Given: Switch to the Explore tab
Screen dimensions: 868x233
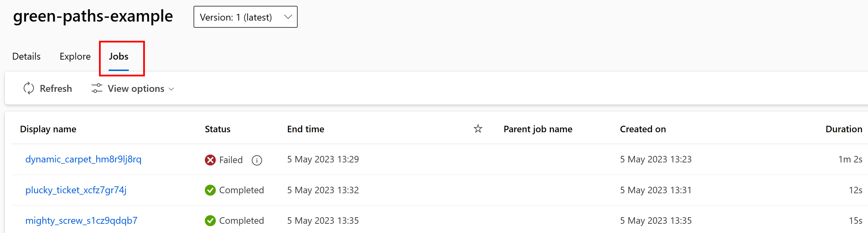Looking at the screenshot, I should (75, 56).
